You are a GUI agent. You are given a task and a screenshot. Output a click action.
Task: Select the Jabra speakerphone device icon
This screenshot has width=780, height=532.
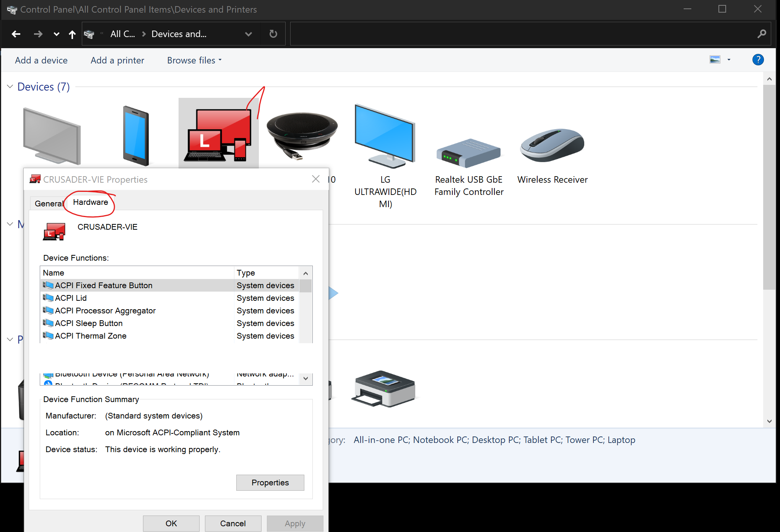[302, 134]
